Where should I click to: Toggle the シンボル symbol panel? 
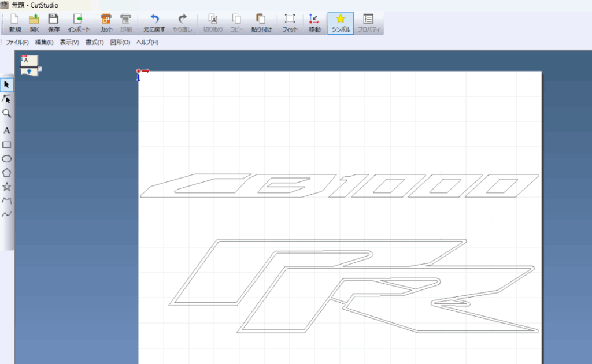341,23
